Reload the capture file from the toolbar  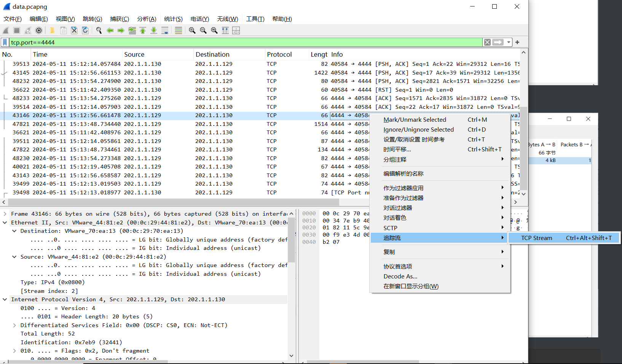[85, 30]
